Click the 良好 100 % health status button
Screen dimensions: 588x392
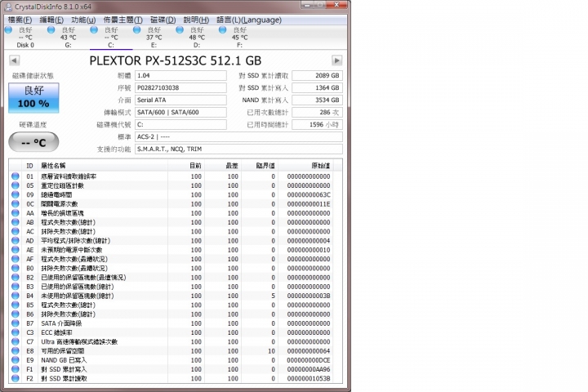pos(33,98)
